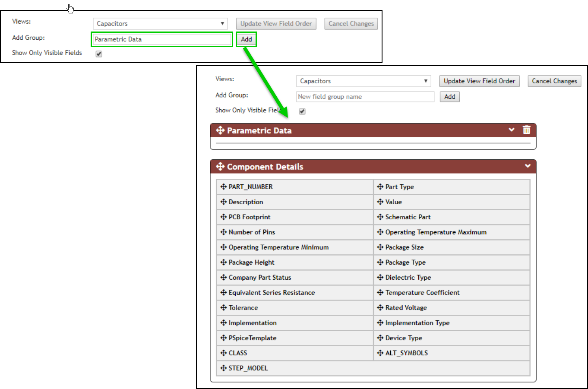Screen dimensions: 588x389
Task: Select the drag handle beside Part Type
Action: pos(379,187)
